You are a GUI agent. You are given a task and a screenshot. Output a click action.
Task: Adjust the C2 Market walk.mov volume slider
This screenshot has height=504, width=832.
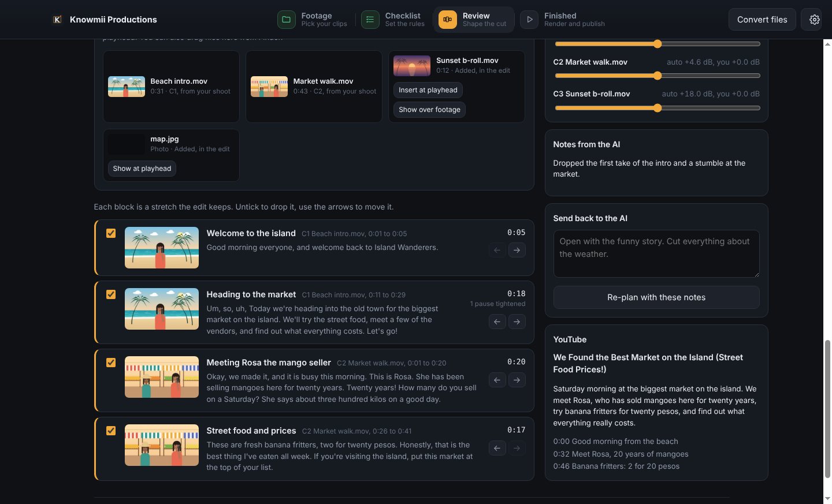[x=658, y=76]
